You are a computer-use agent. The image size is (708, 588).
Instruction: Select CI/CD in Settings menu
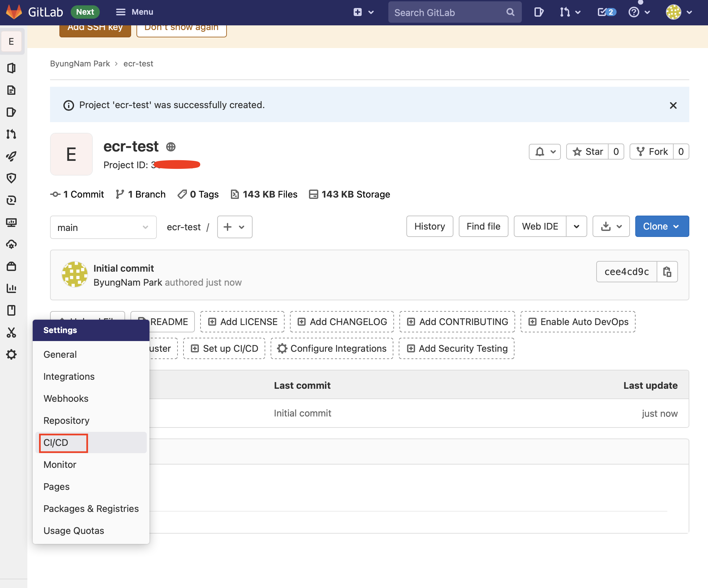point(91,443)
